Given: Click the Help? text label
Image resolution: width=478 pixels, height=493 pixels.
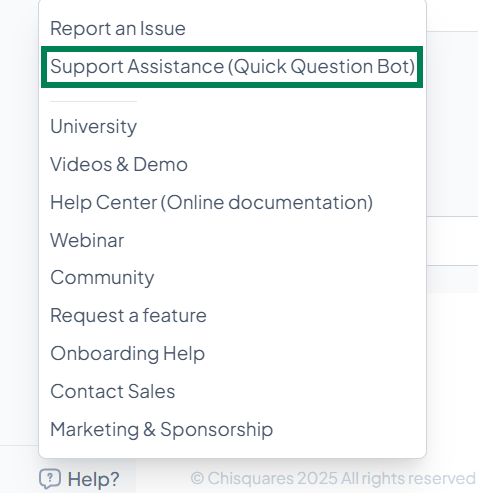Looking at the screenshot, I should point(93,479).
